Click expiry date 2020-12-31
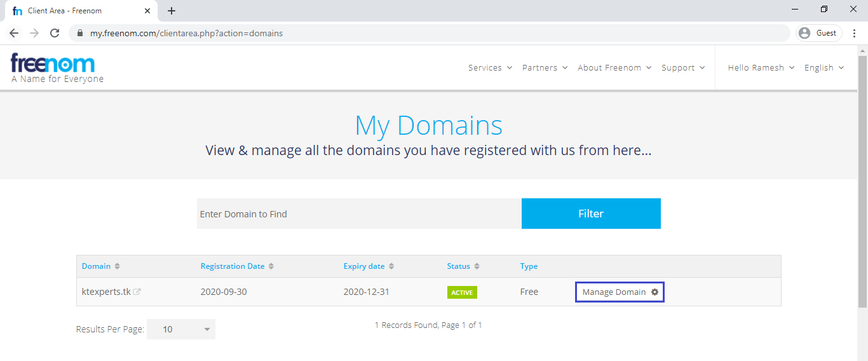The width and height of the screenshot is (868, 361). coord(367,292)
